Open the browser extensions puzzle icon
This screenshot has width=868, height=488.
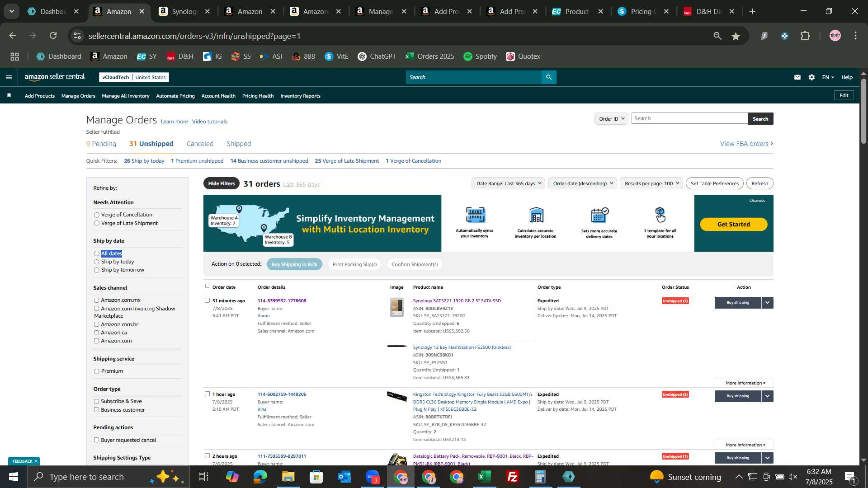coord(806,36)
